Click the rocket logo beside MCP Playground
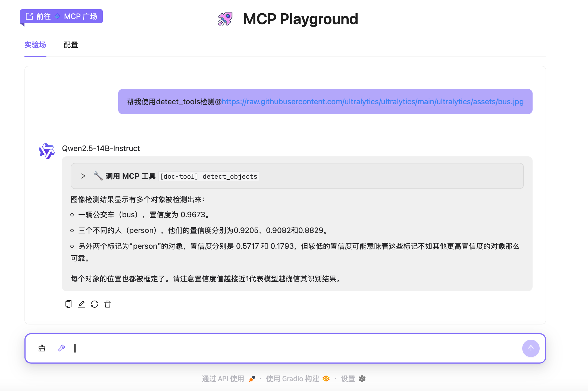 click(225, 19)
